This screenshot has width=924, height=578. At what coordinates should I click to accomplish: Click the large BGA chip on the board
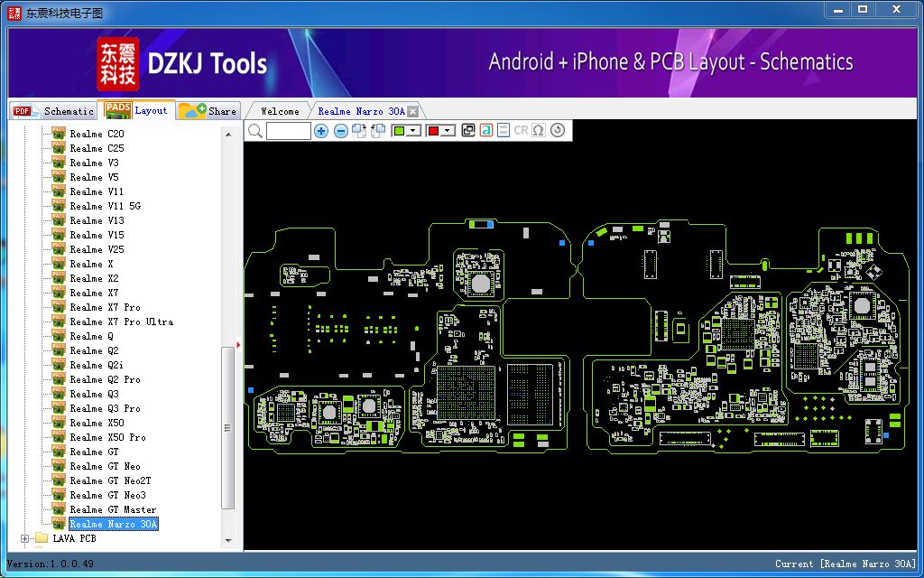(x=467, y=393)
